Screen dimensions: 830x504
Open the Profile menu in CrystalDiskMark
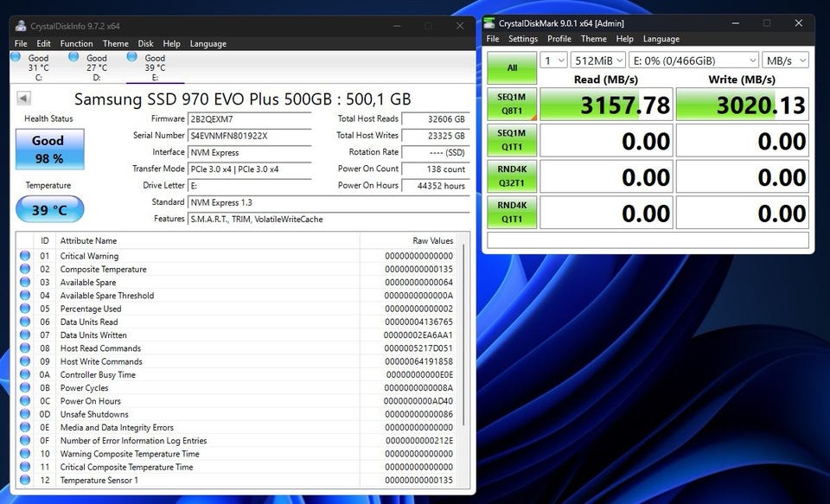click(559, 39)
